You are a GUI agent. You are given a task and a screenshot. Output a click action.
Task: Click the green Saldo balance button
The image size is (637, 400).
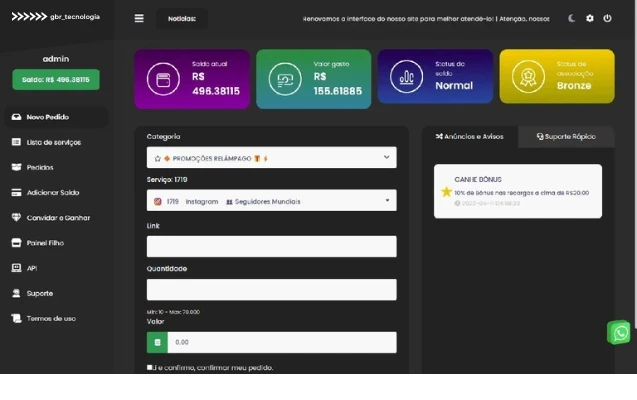click(56, 79)
